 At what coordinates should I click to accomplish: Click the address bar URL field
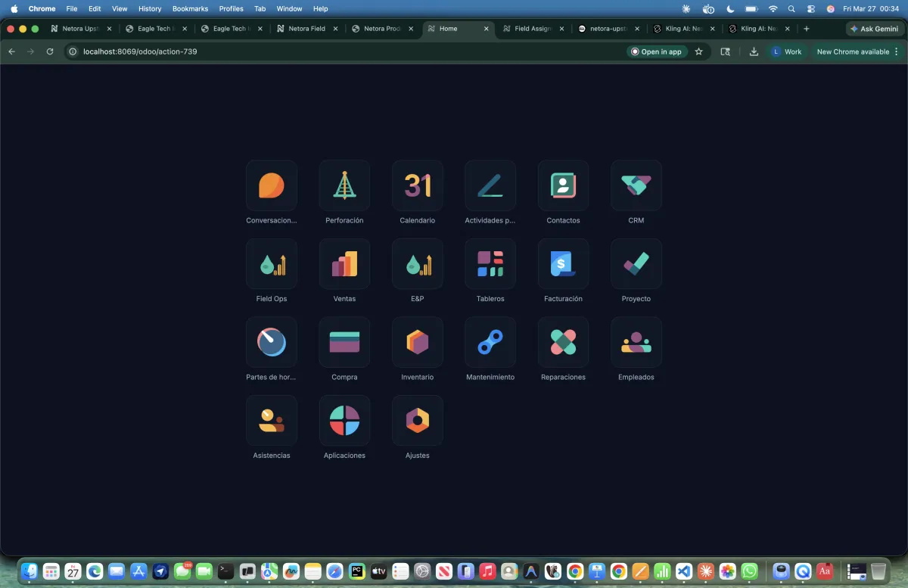[x=340, y=51]
